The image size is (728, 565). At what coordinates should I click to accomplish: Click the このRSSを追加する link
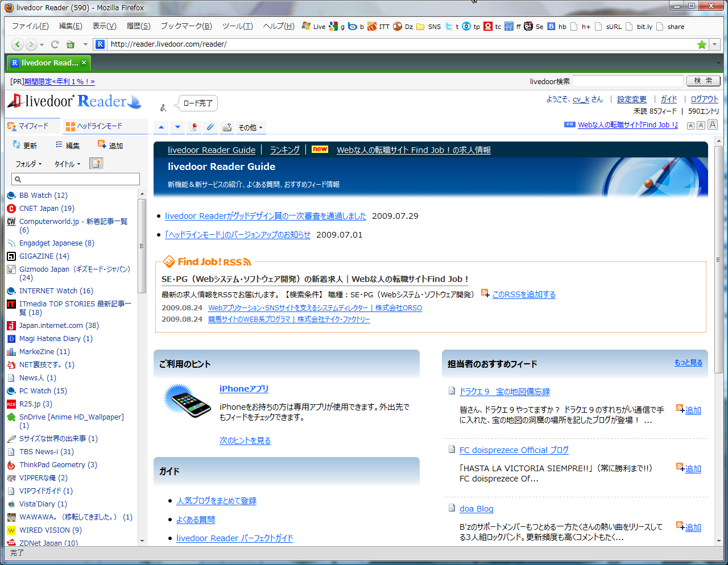(x=524, y=294)
